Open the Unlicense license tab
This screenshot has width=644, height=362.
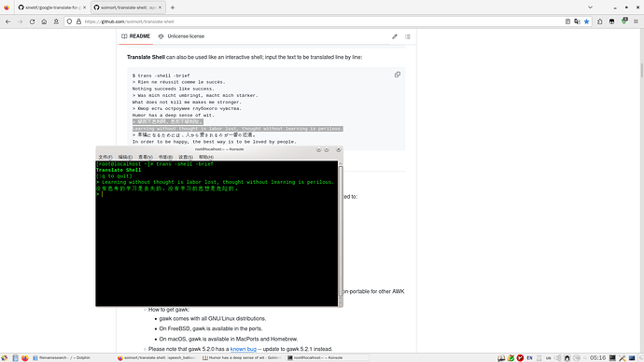181,36
